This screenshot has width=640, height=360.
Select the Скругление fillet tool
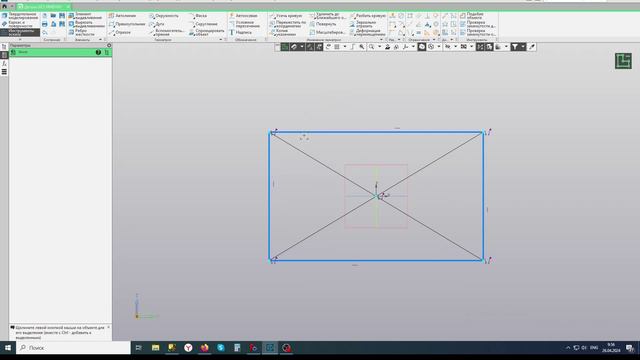coord(203,24)
